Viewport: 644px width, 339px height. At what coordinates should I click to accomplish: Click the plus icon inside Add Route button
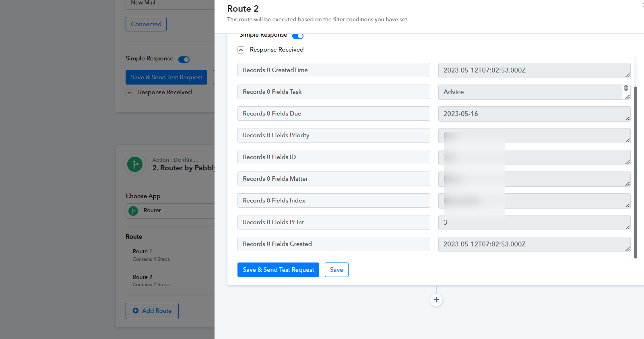click(x=136, y=311)
